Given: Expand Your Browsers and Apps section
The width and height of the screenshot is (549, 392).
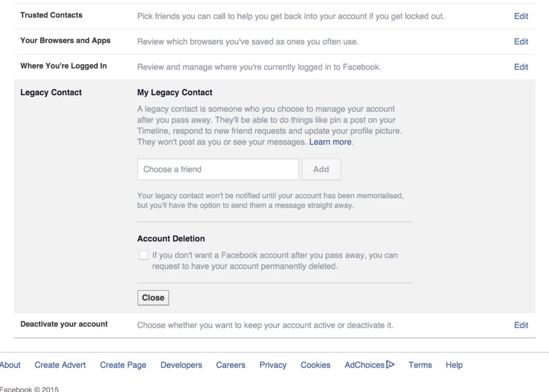Looking at the screenshot, I should 521,42.
